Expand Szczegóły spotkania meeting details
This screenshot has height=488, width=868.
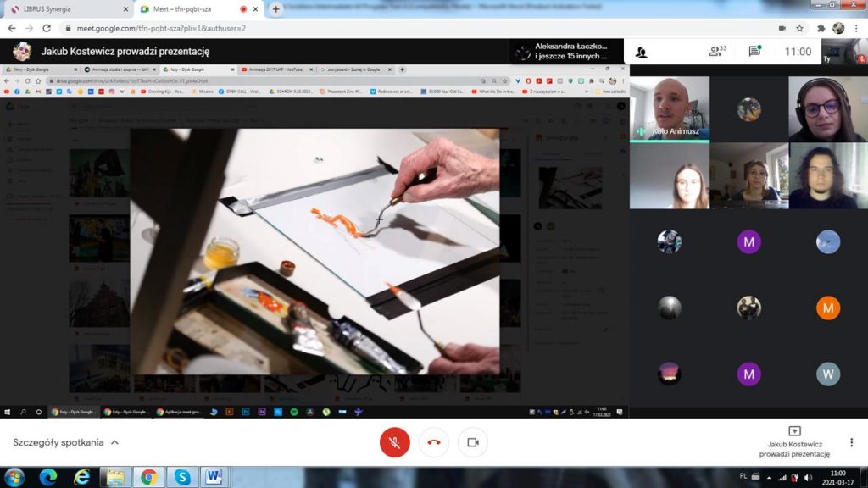(x=66, y=442)
